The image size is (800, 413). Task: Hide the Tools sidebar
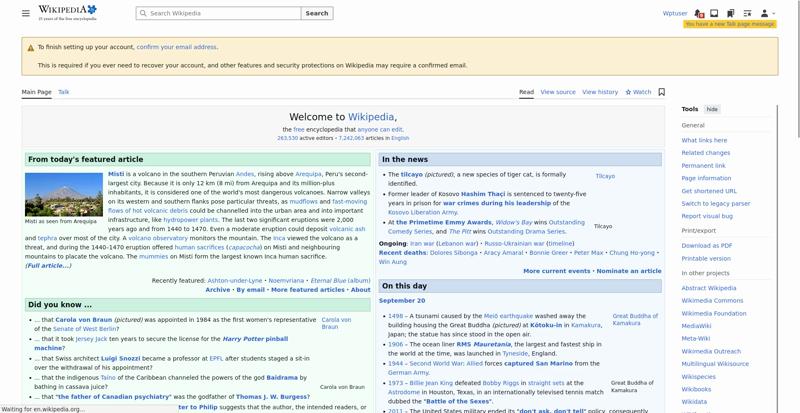point(712,109)
